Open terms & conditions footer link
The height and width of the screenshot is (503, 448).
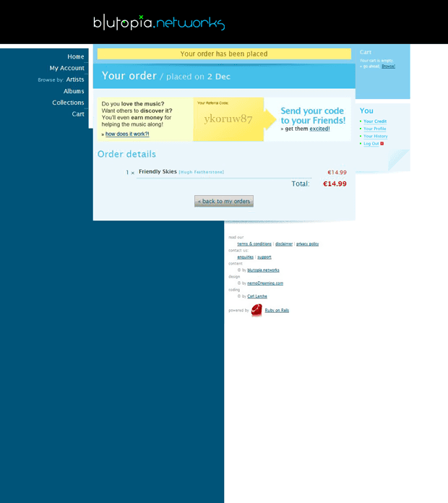[x=254, y=244]
